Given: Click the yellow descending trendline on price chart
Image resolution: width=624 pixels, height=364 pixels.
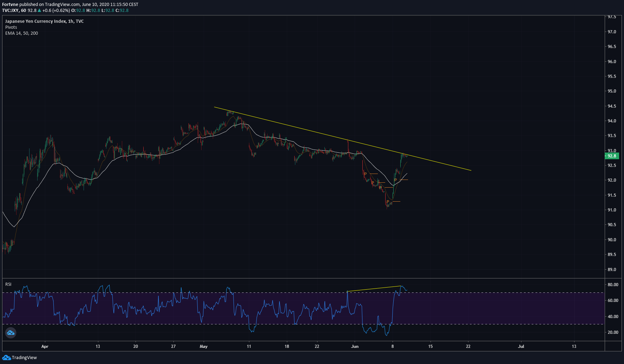Looking at the screenshot, I should click(342, 139).
